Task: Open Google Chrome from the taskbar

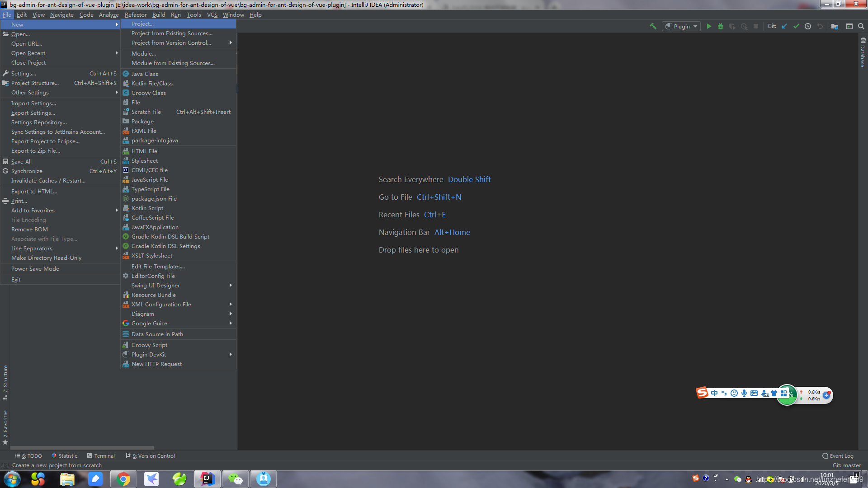Action: coord(123,479)
